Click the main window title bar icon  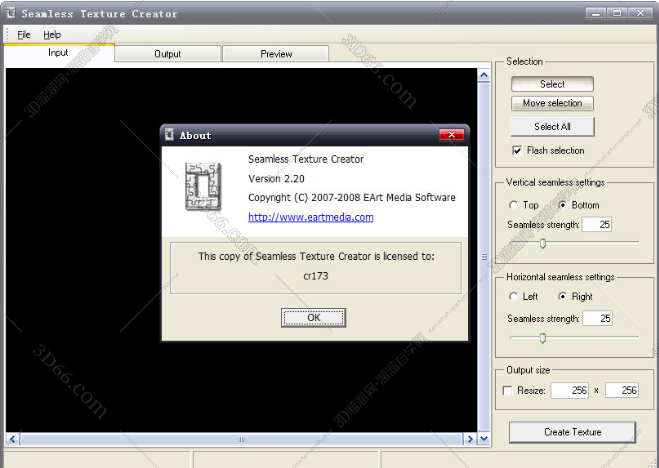[x=11, y=14]
